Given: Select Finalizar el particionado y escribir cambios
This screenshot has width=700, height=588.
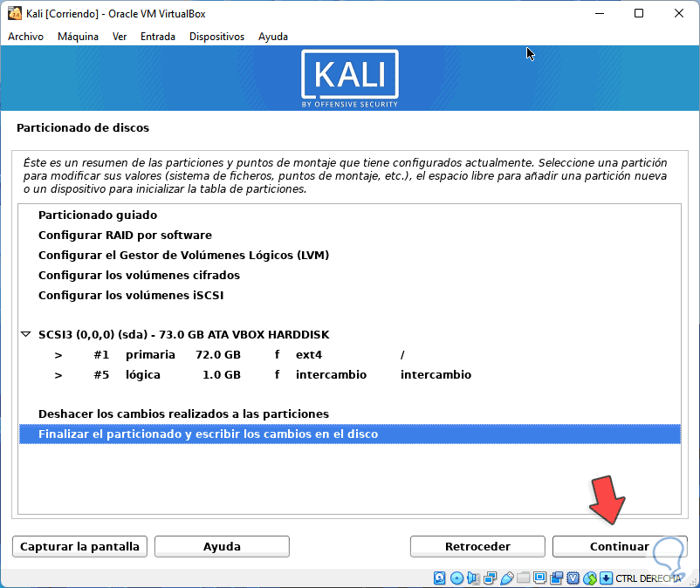Looking at the screenshot, I should point(349,434).
